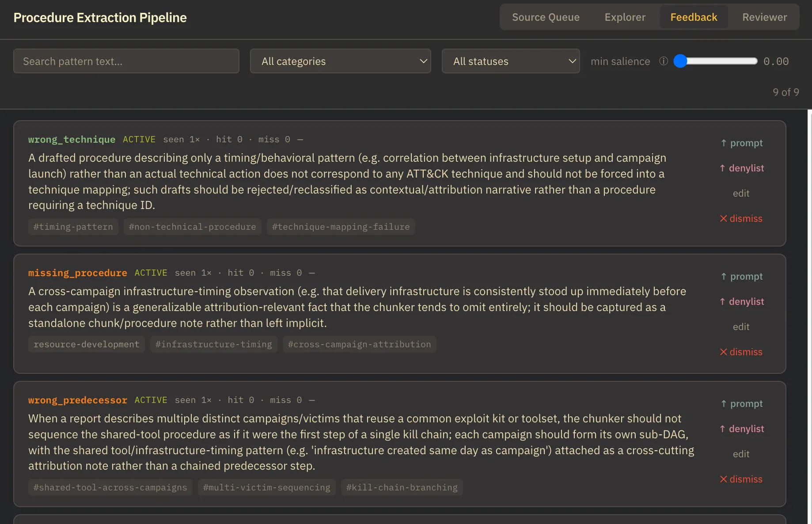Screen dimensions: 812x524
Task: Click the #shared-tool-across-campaigns tag
Action: [110, 487]
